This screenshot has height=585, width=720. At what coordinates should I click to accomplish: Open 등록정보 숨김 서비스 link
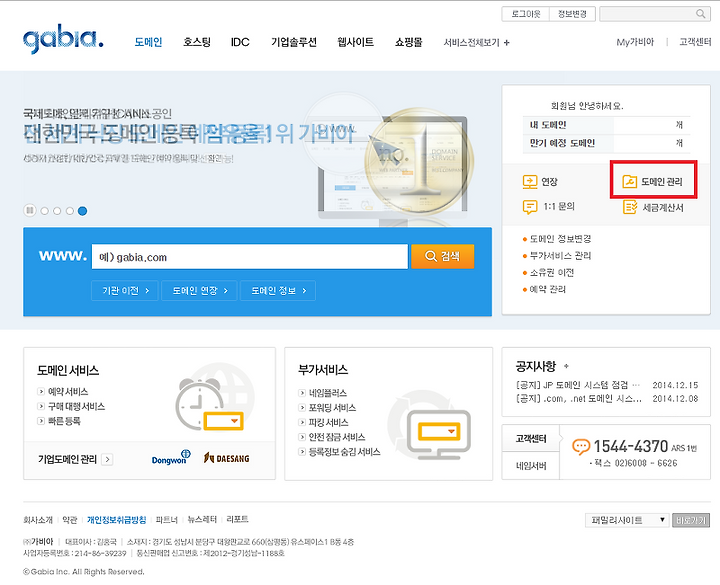(344, 452)
